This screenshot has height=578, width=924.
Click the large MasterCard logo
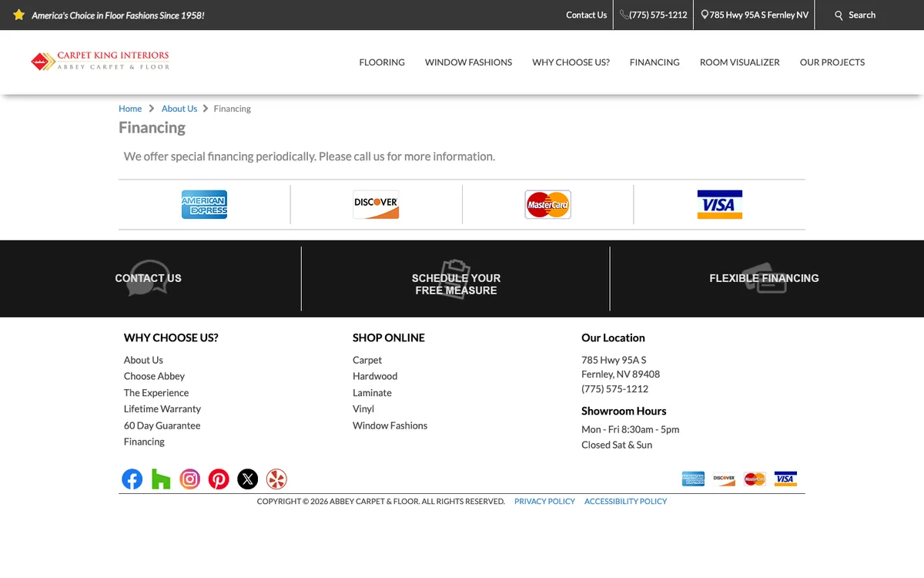coord(547,204)
